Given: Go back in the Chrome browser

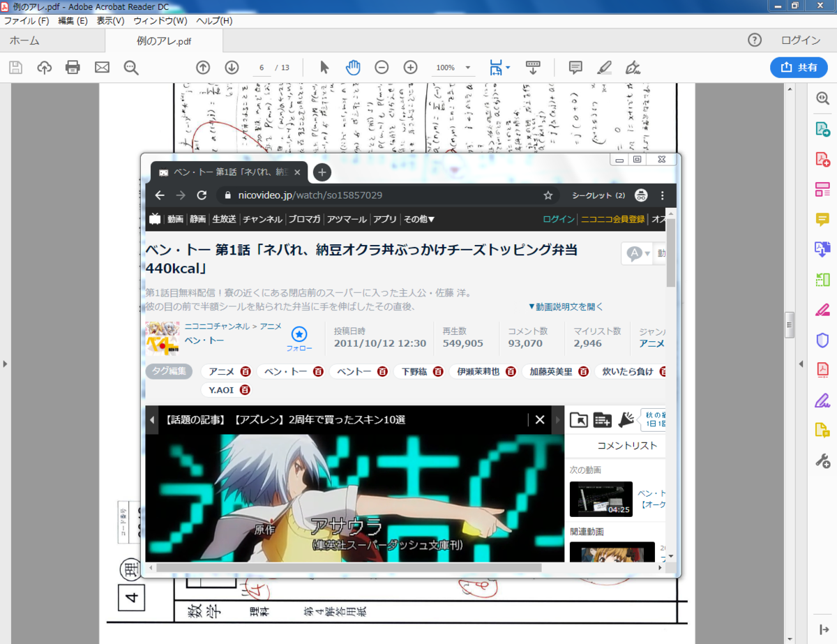Looking at the screenshot, I should tap(160, 195).
